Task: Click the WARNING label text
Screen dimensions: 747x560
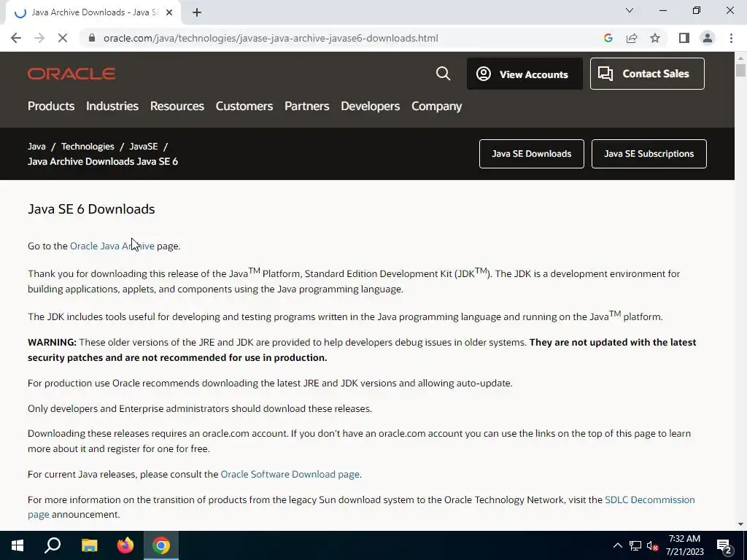Action: point(52,343)
